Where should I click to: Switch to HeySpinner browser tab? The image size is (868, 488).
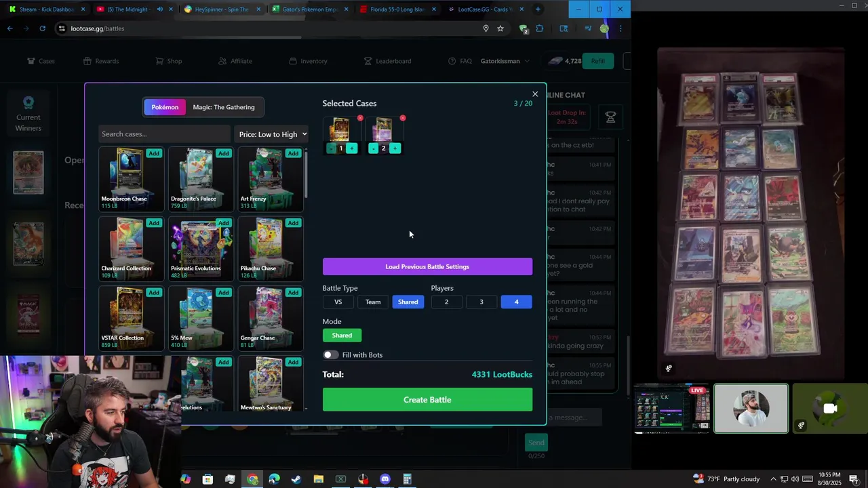click(x=222, y=9)
